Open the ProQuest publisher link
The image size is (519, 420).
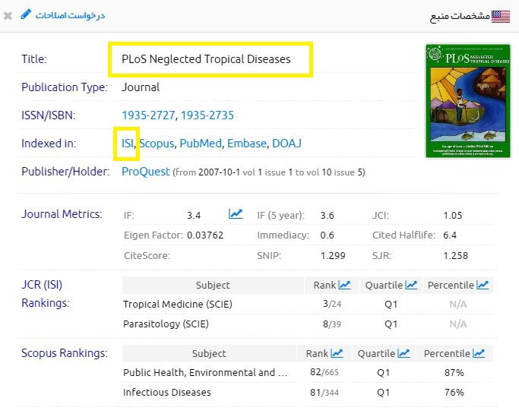tap(145, 171)
